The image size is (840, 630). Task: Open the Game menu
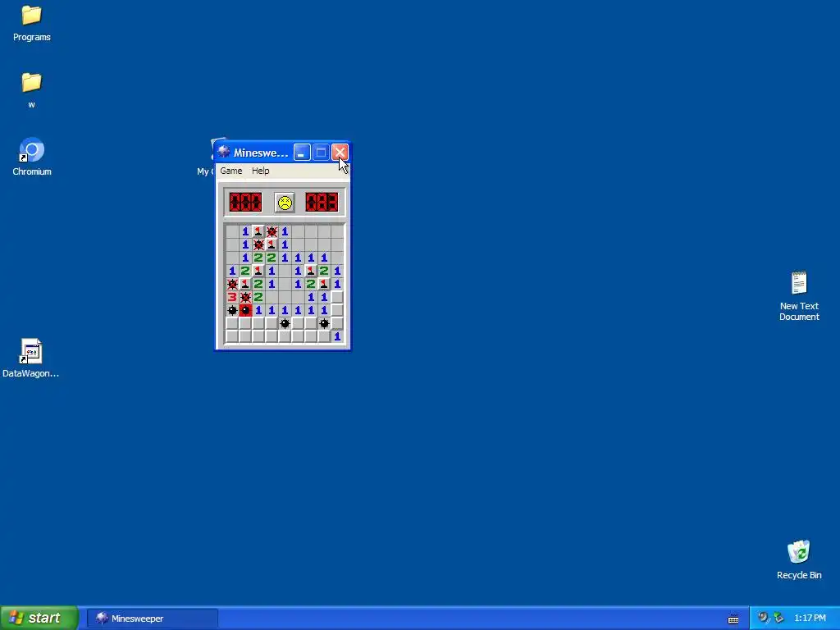pyautogui.click(x=231, y=171)
